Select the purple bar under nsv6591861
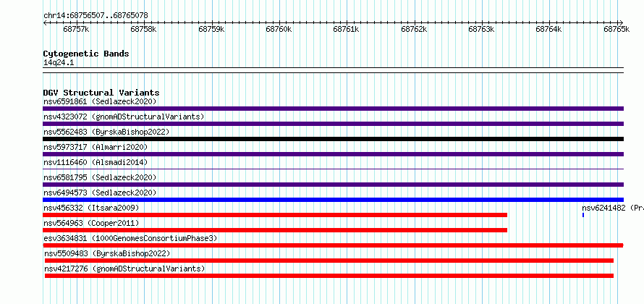This screenshot has height=304, width=644. [333, 109]
